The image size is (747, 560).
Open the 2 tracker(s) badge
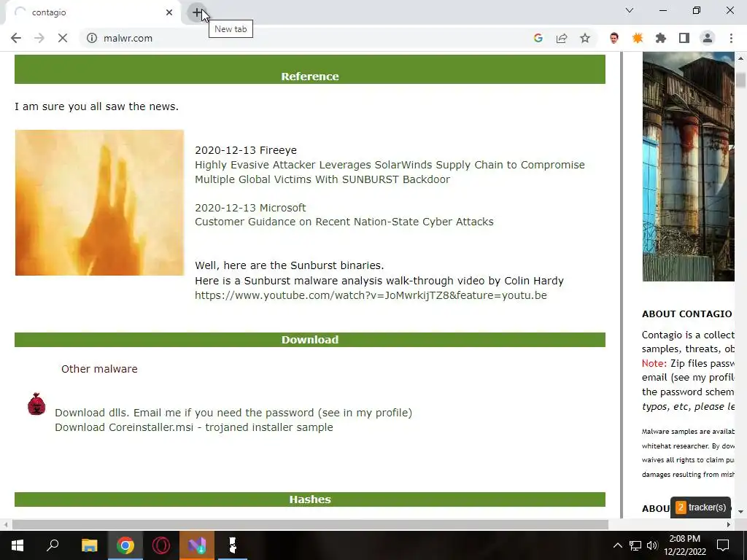point(701,507)
